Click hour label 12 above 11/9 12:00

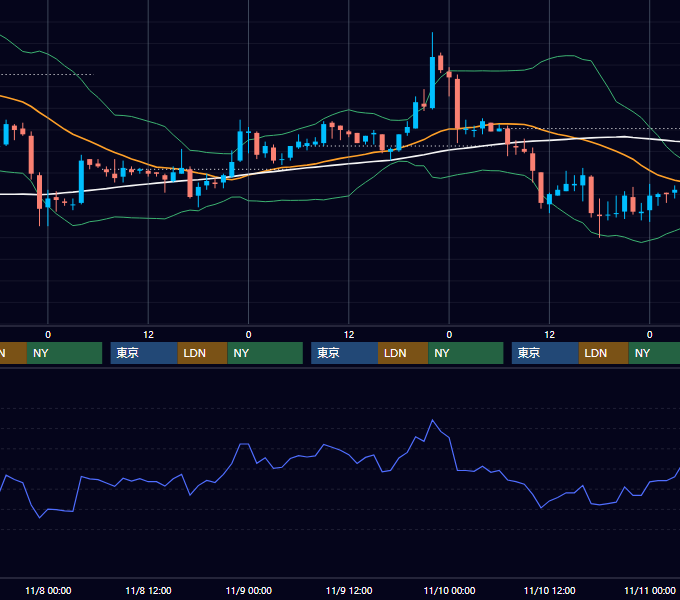pyautogui.click(x=349, y=335)
